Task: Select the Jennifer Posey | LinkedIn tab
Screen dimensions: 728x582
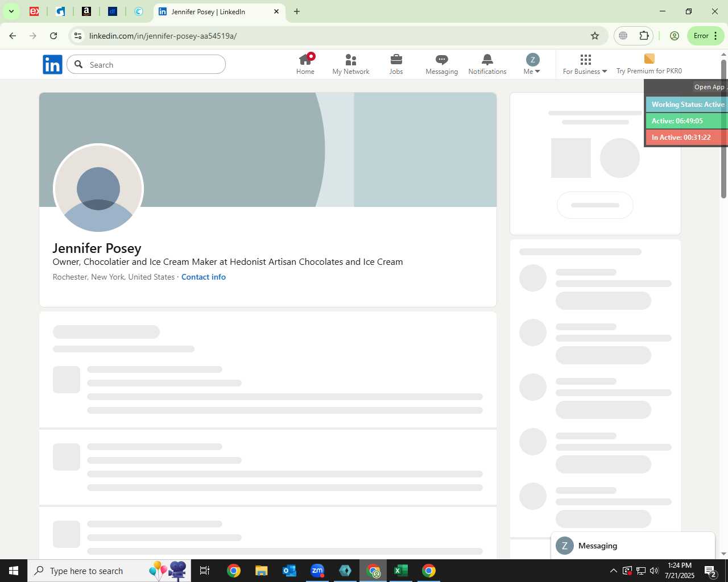Action: coord(219,12)
